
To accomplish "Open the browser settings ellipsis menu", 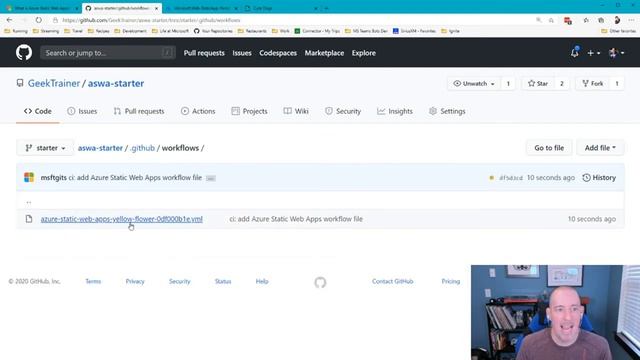I will 631,20.
